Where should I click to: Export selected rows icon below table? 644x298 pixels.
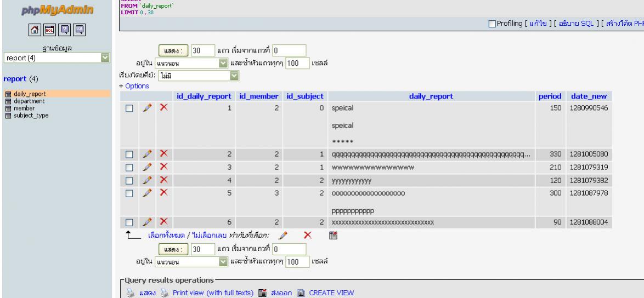click(333, 236)
